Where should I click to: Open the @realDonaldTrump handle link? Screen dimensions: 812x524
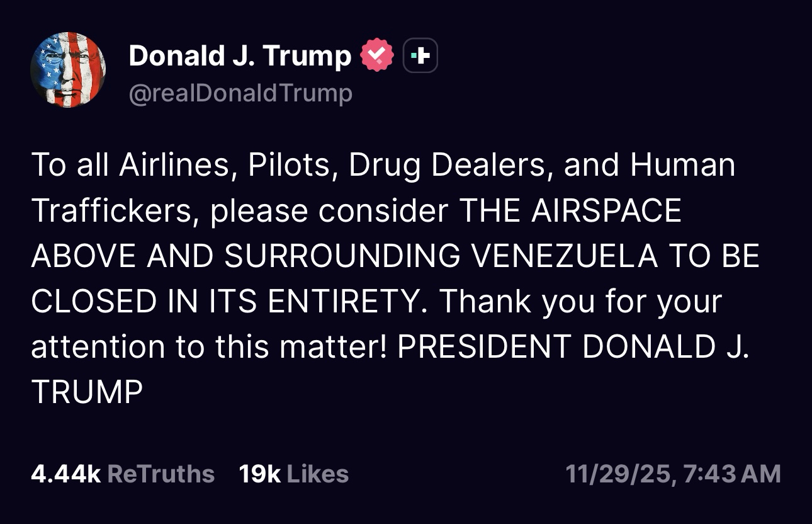pyautogui.click(x=240, y=93)
